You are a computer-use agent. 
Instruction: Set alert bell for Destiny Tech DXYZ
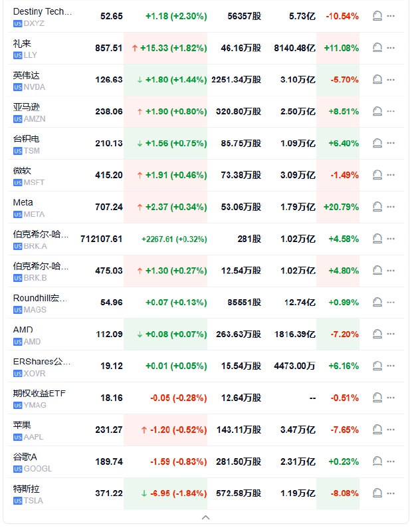point(377,16)
